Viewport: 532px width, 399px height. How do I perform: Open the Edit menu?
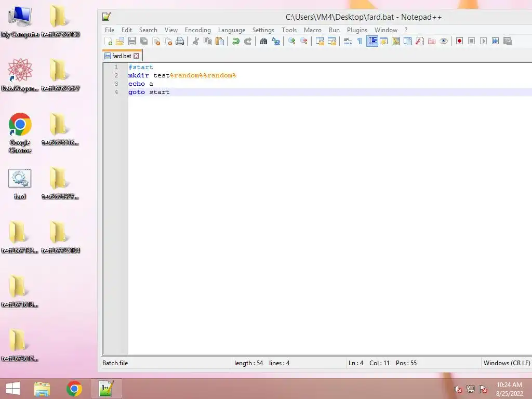pos(127,30)
